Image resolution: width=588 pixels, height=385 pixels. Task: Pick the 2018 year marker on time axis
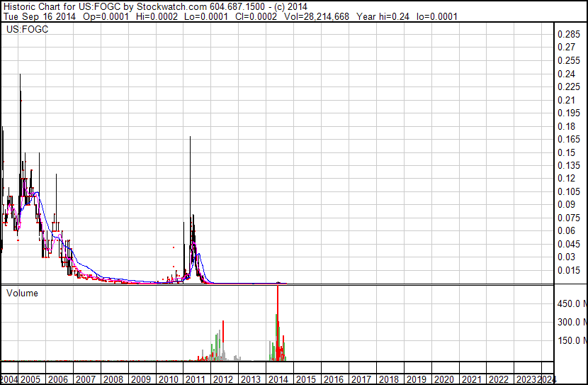coord(388,379)
